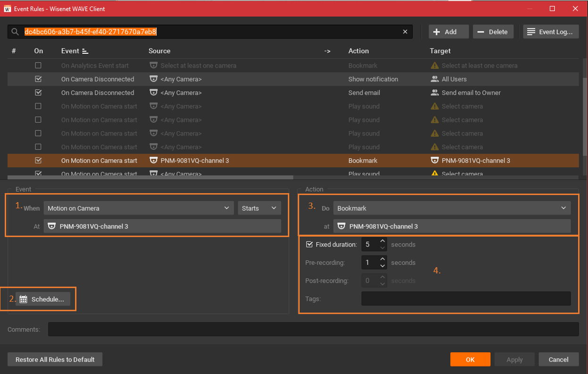588x374 pixels.
Task: Open the Schedule settings
Action: [43, 299]
